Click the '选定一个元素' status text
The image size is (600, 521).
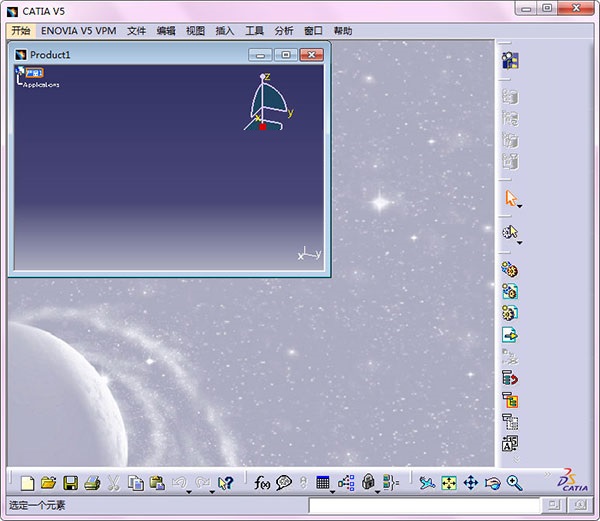point(37,505)
